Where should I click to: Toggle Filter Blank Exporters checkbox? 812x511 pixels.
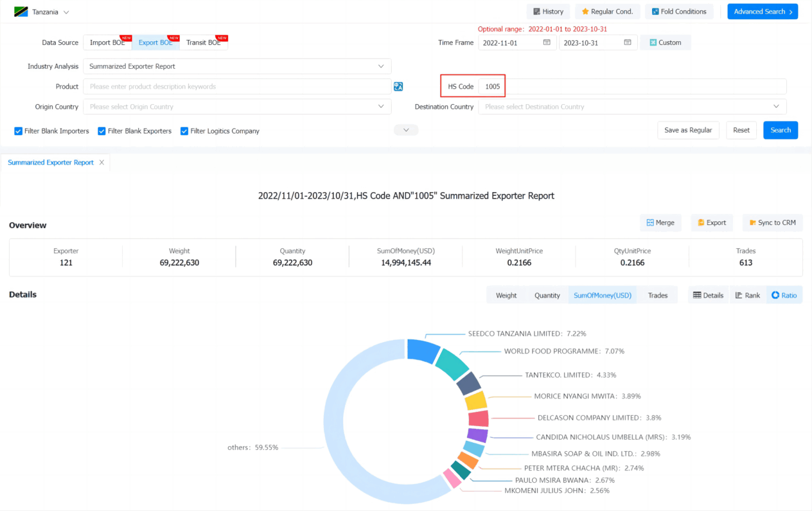pyautogui.click(x=101, y=131)
